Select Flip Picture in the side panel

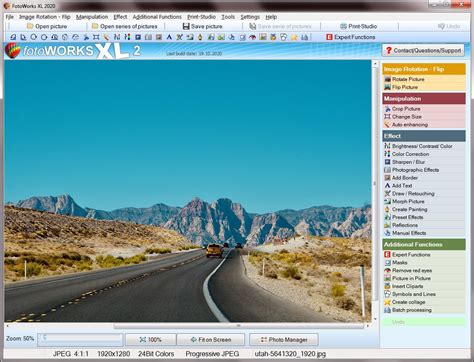[x=424, y=87]
